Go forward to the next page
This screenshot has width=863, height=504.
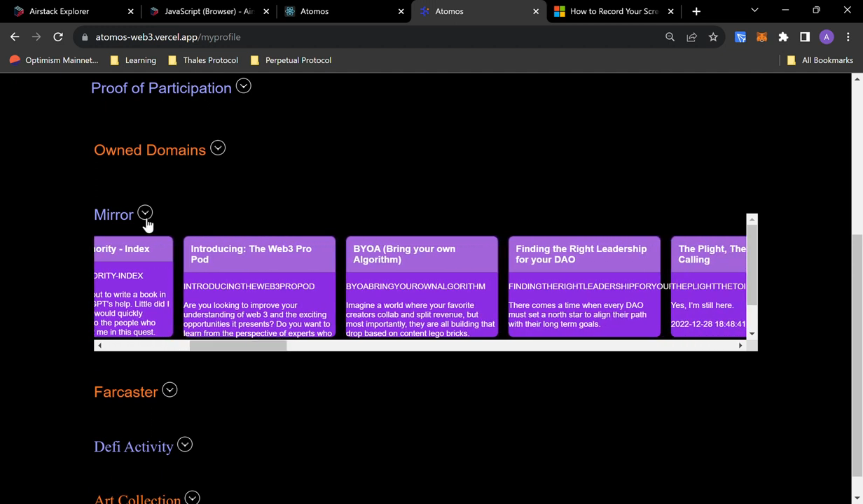(x=36, y=37)
